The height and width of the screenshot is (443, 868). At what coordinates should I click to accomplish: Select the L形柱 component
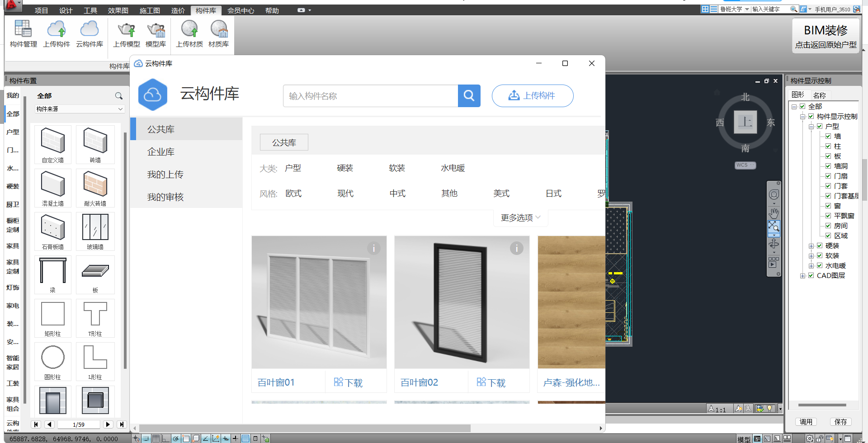click(x=95, y=362)
